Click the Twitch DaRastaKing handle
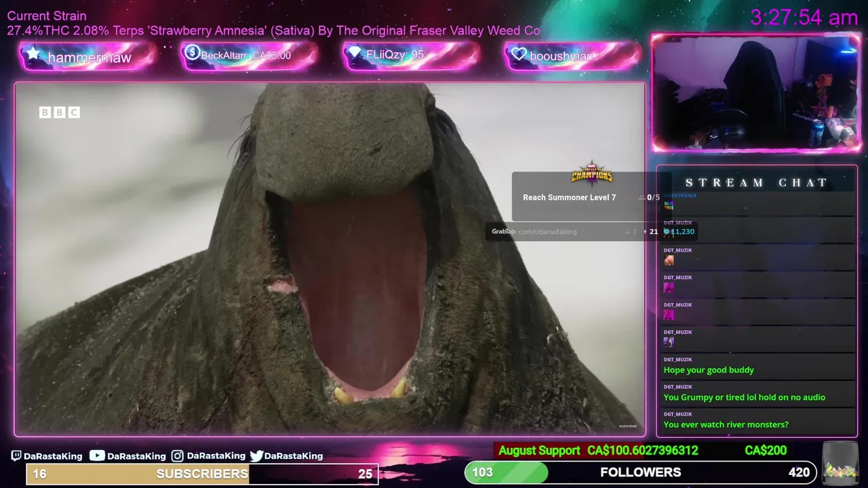The width and height of the screenshot is (868, 488). (x=53, y=456)
